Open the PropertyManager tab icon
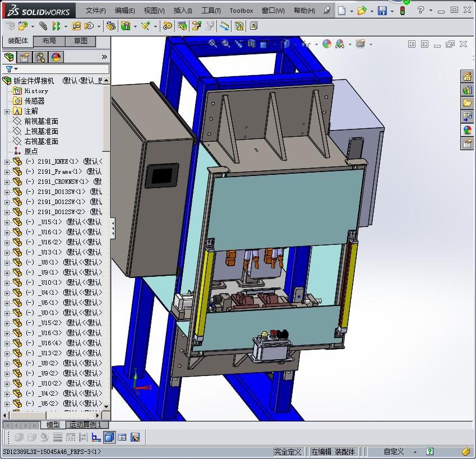The width and height of the screenshot is (476, 459). point(25,57)
